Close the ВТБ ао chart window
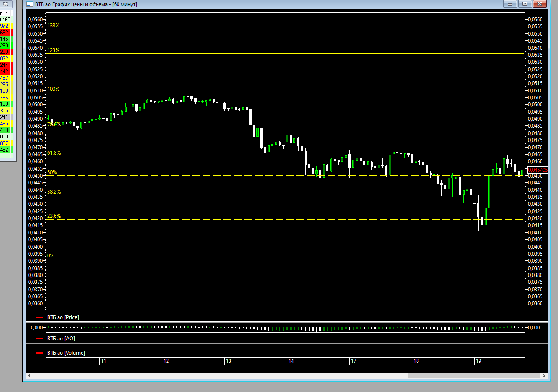This screenshot has width=558, height=392. click(538, 4)
